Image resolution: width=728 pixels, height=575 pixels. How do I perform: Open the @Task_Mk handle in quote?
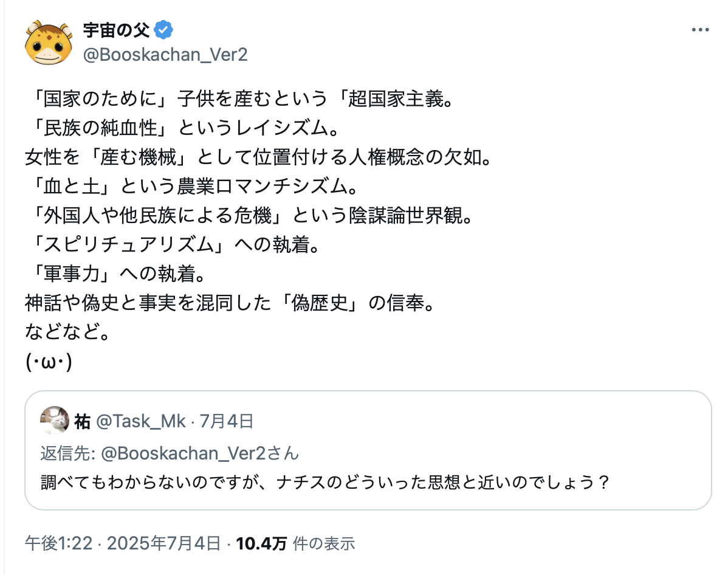pyautogui.click(x=141, y=421)
